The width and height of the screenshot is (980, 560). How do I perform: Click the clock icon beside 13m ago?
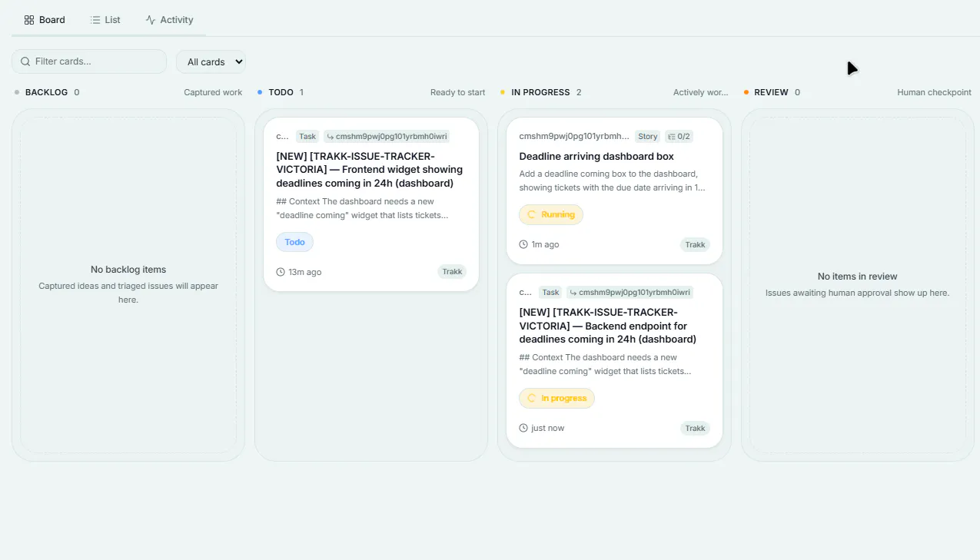(281, 272)
